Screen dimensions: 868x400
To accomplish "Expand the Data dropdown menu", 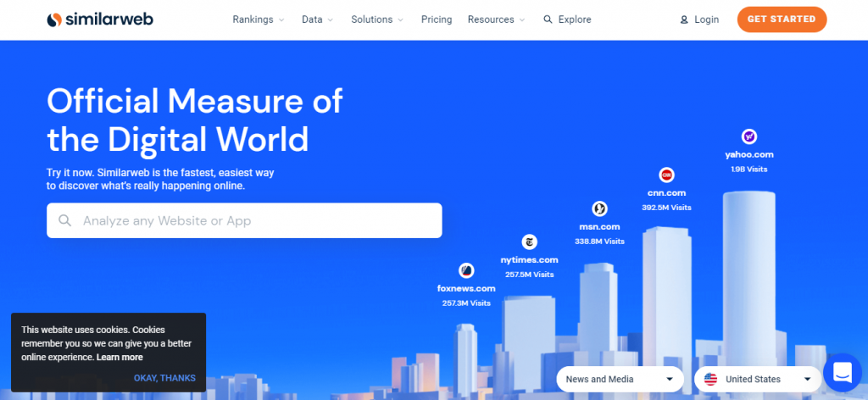I will [318, 19].
